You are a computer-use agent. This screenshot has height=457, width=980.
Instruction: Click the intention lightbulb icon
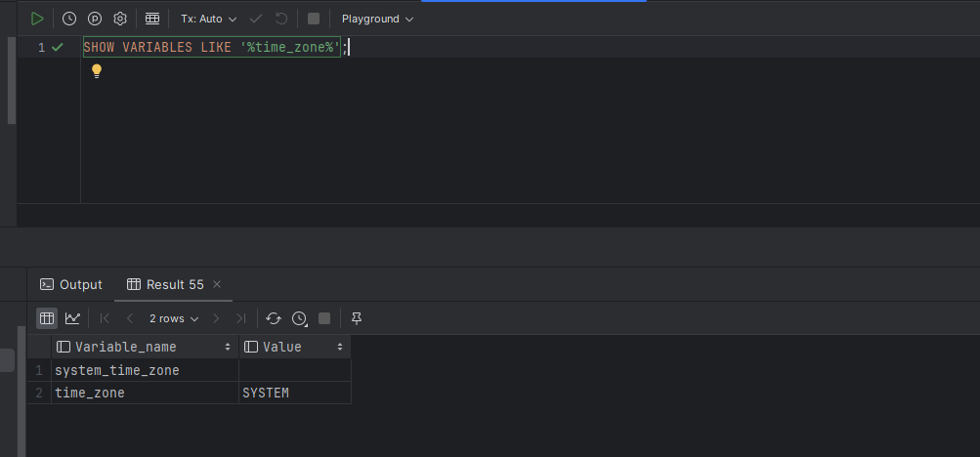97,71
